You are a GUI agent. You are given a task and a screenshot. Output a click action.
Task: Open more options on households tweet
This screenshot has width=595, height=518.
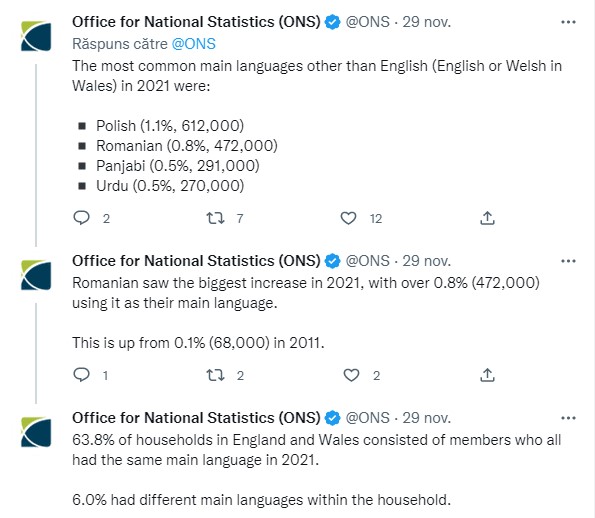(568, 418)
